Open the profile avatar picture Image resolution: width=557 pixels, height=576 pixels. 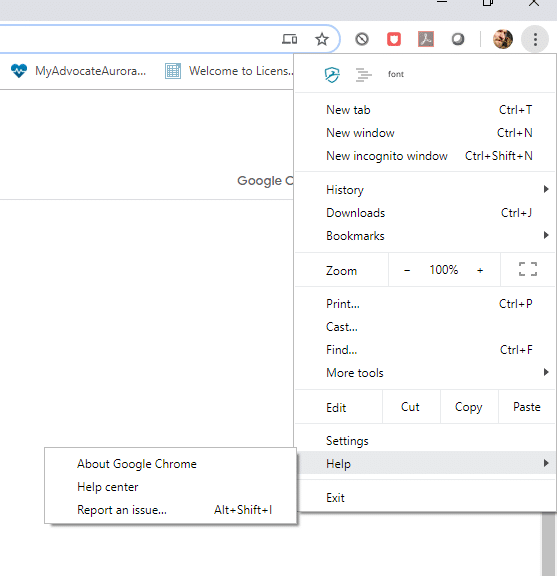pyautogui.click(x=503, y=39)
